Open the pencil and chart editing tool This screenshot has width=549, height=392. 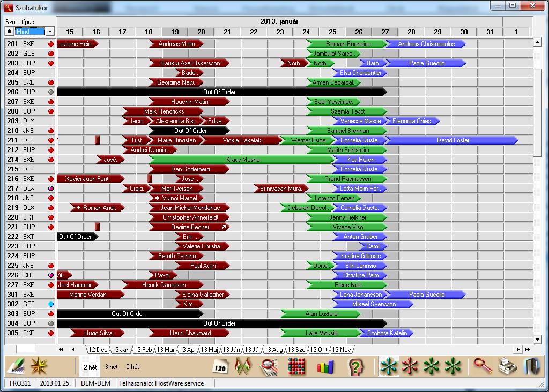click(16, 366)
